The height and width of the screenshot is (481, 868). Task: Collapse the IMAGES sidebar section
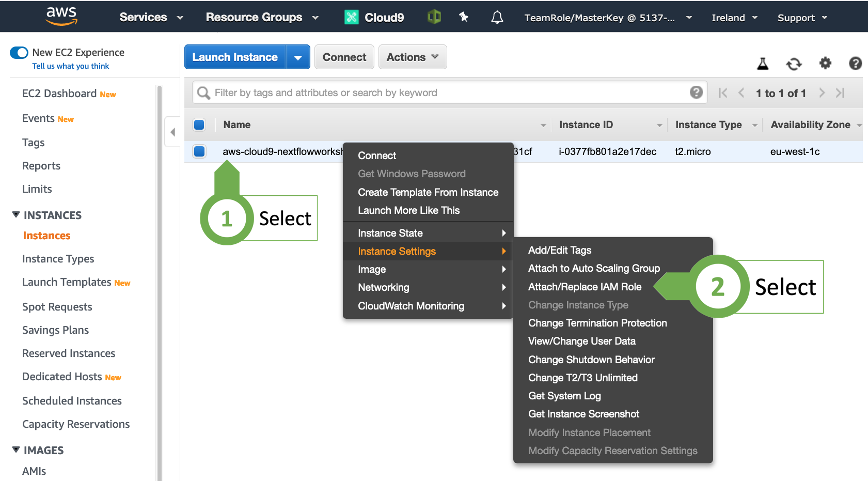click(x=16, y=449)
